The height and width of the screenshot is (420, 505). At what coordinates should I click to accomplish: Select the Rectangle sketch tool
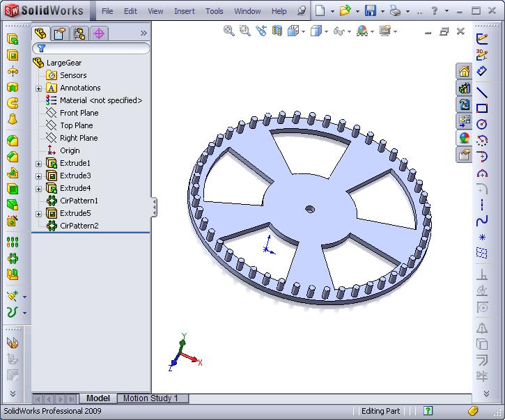pyautogui.click(x=482, y=108)
